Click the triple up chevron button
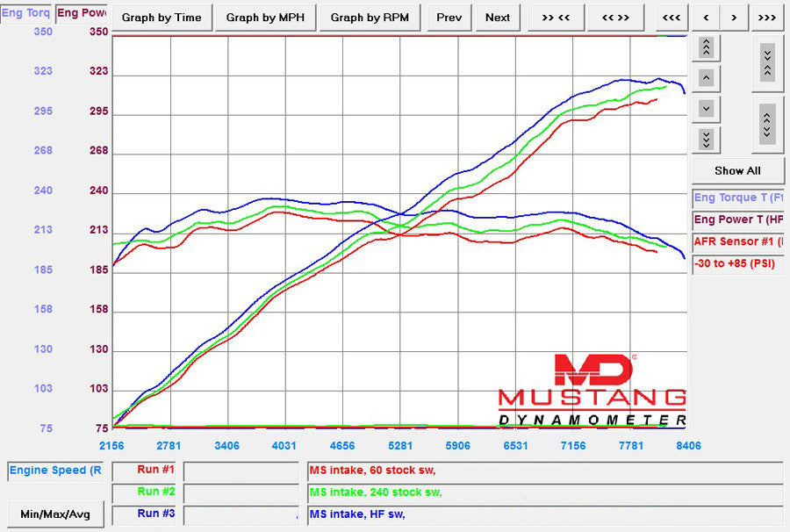The image size is (790, 532). point(706,47)
